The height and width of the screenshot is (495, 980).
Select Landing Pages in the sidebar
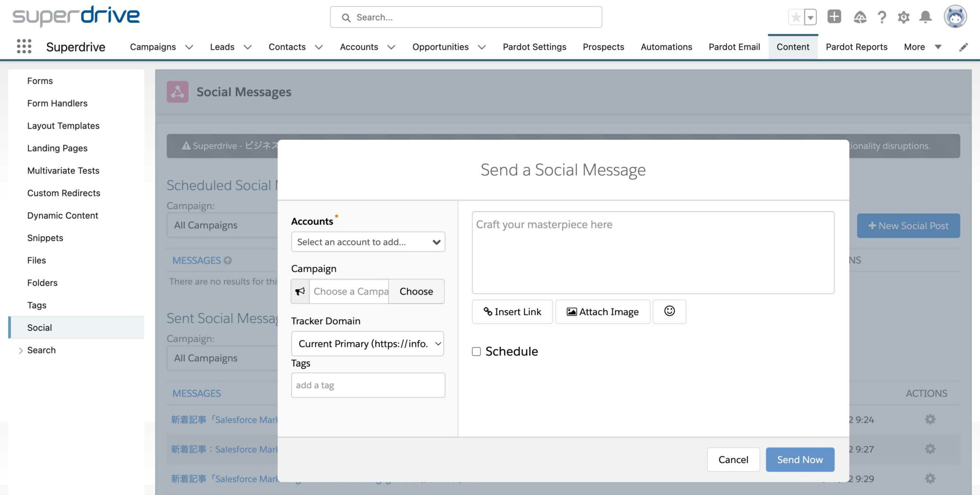click(x=57, y=148)
